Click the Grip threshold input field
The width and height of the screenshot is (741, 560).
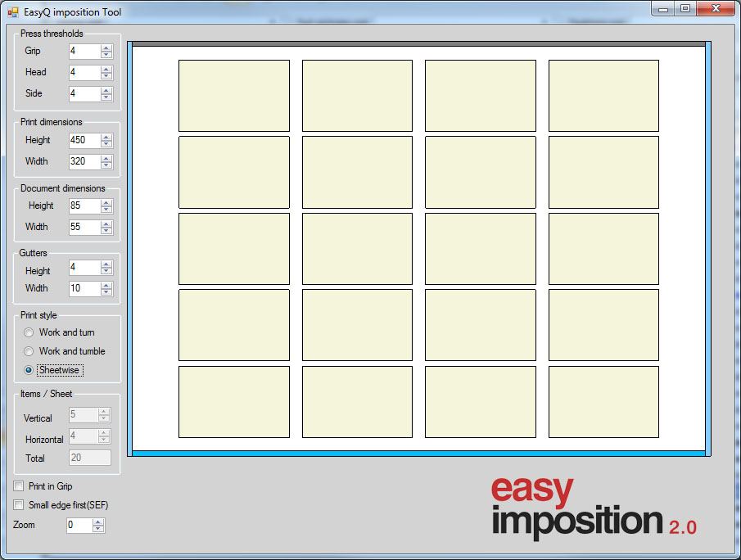tap(85, 52)
